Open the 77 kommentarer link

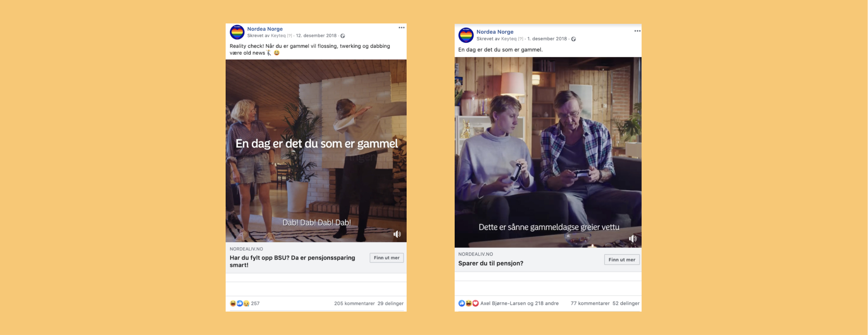point(590,303)
